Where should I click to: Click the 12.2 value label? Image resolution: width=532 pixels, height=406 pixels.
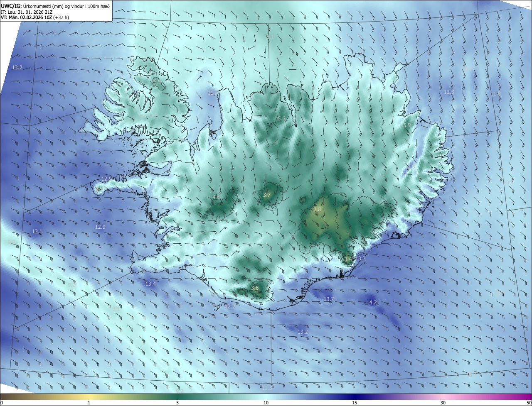pyautogui.click(x=230, y=306)
